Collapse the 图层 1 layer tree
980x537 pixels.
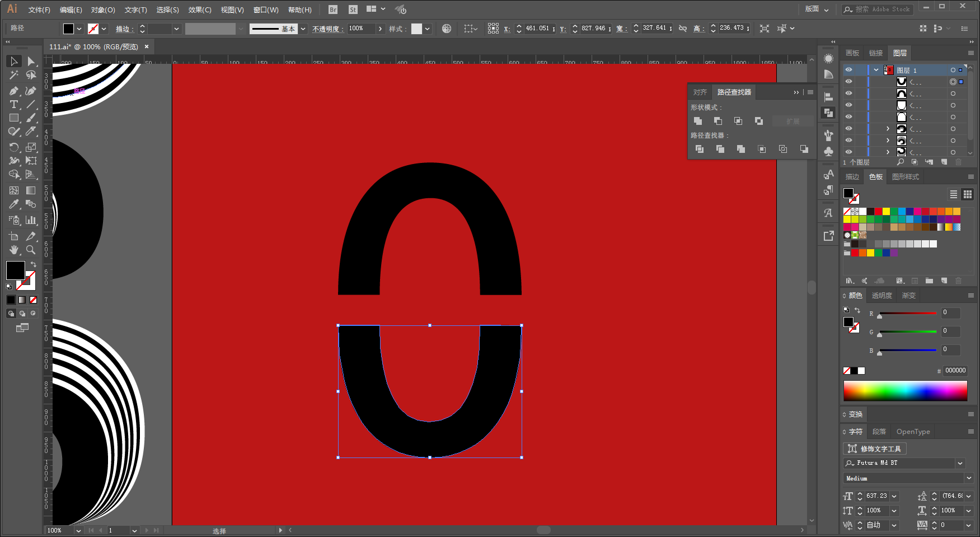tap(876, 70)
